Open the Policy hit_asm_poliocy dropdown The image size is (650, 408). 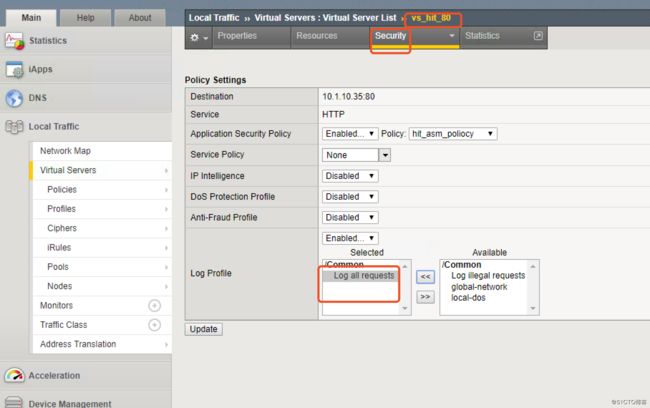[x=453, y=134]
